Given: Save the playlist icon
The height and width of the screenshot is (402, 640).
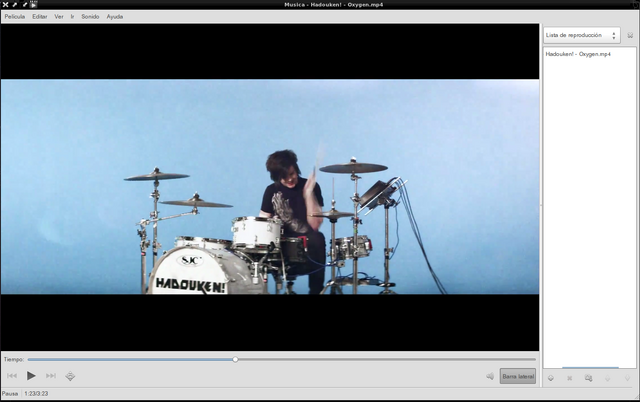Looking at the screenshot, I should (588, 378).
